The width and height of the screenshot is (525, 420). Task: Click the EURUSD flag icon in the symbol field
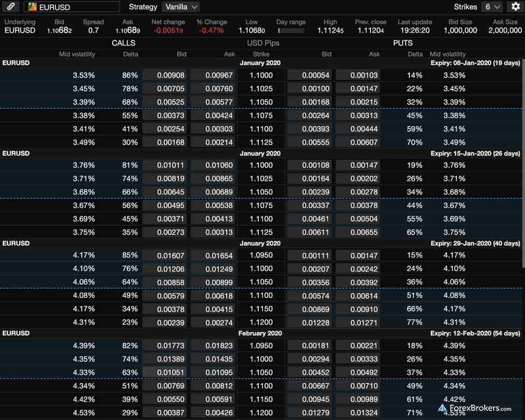(x=32, y=7)
